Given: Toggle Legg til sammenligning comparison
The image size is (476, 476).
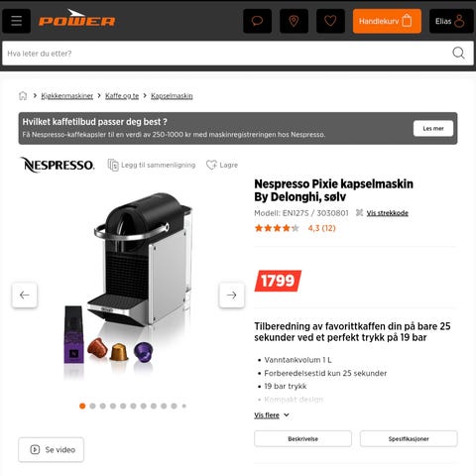Looking at the screenshot, I should 152,165.
